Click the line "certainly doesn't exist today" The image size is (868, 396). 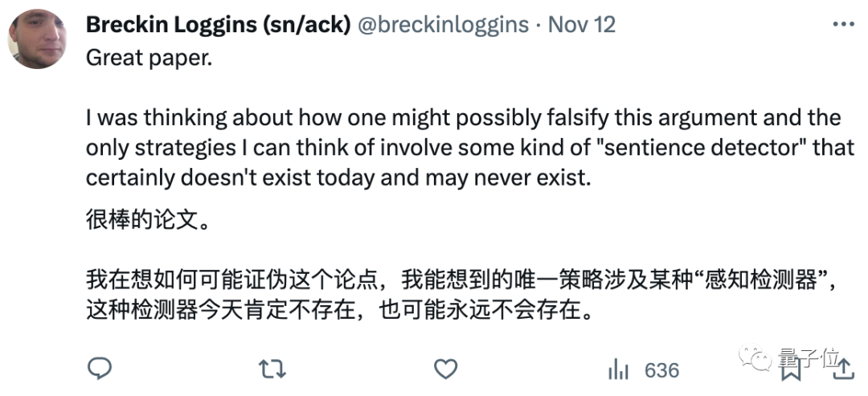(338, 178)
